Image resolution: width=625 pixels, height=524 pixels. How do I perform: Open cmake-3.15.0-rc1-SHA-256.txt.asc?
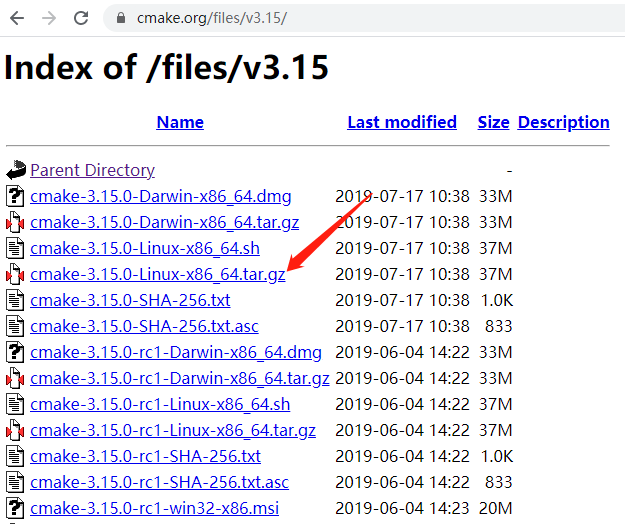(x=159, y=483)
